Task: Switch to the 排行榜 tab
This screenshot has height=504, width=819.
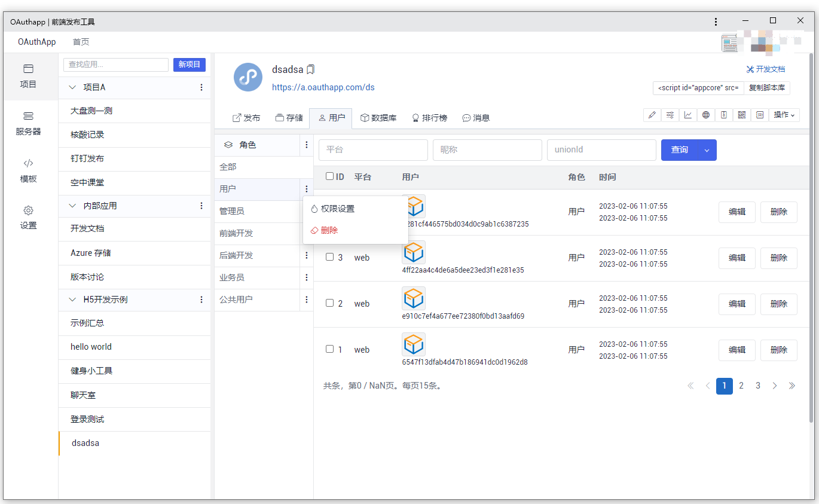Action: [429, 118]
